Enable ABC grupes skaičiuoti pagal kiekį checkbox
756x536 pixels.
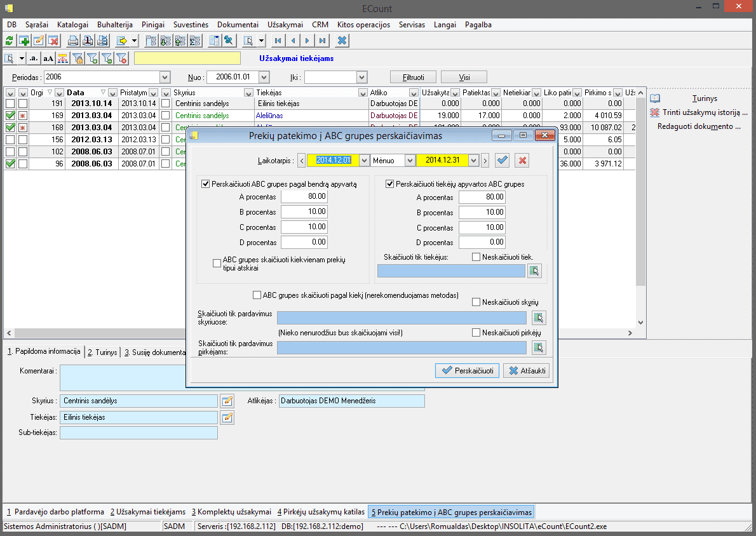point(257,295)
